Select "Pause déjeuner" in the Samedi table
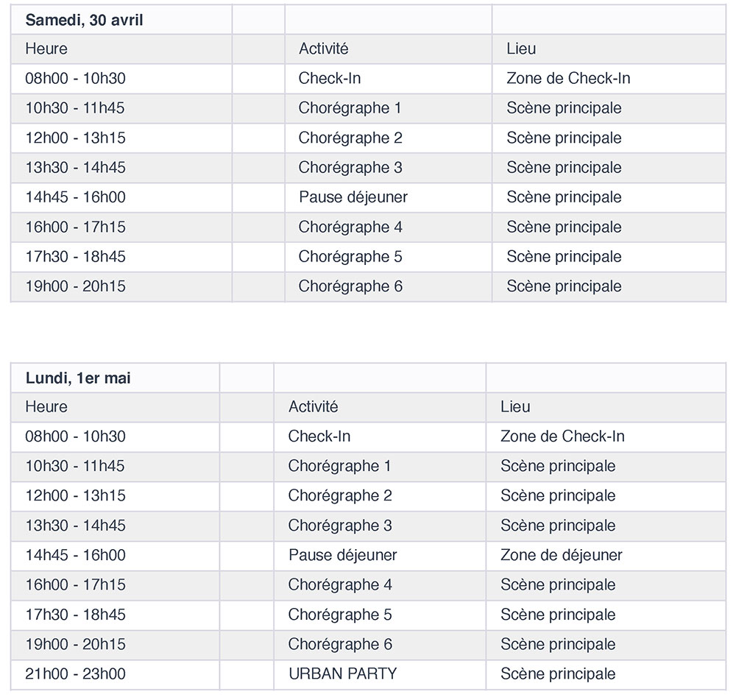 [x=353, y=197]
